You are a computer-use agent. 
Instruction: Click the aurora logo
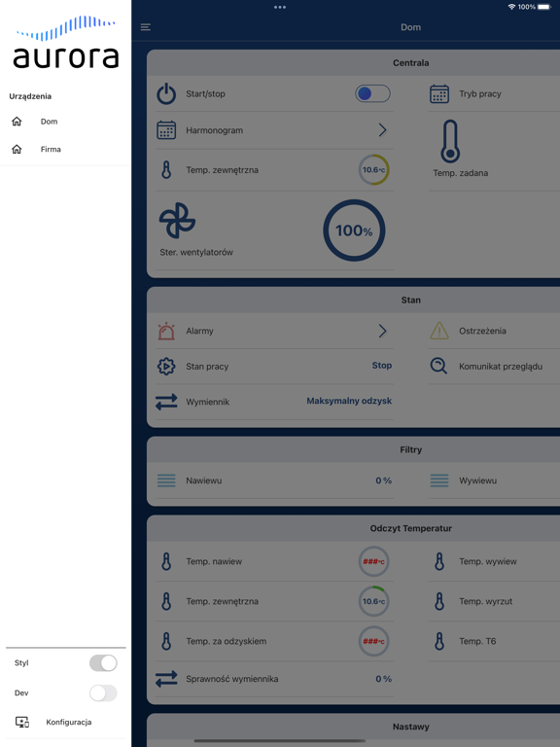coord(66,42)
